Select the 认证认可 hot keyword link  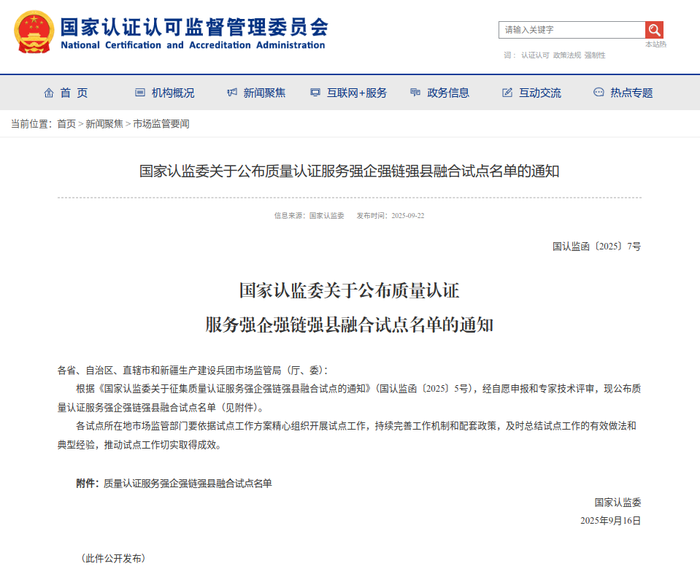click(x=535, y=55)
